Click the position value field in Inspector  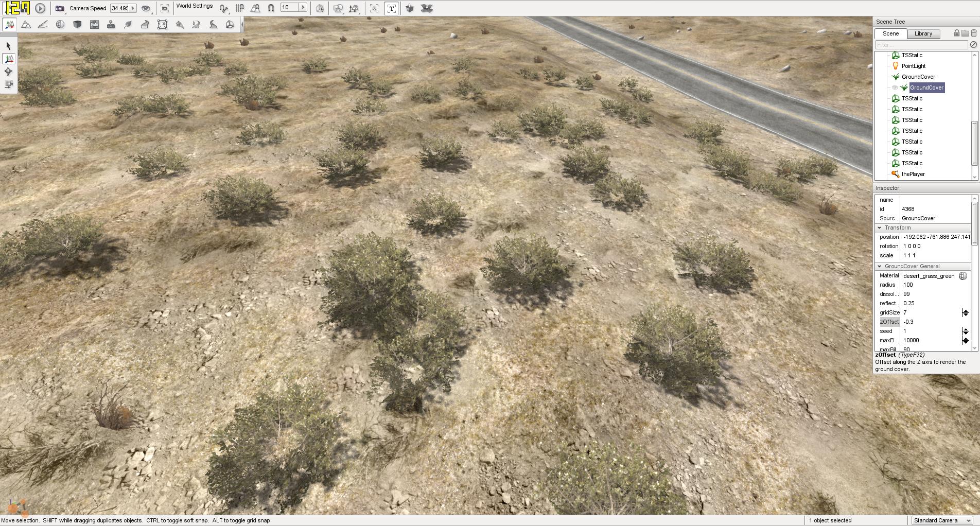[936, 237]
